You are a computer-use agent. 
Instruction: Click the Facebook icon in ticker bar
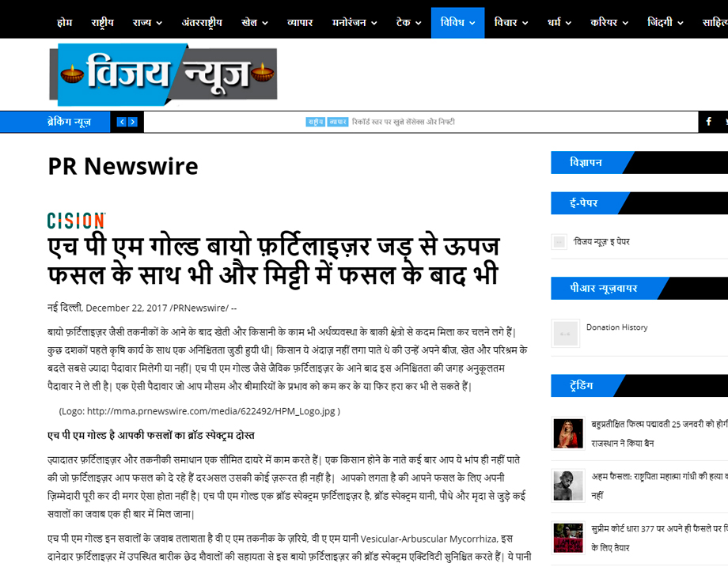coord(708,122)
